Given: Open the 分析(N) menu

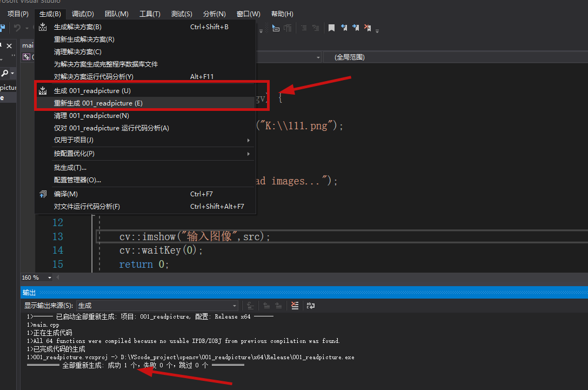Looking at the screenshot, I should tap(215, 14).
